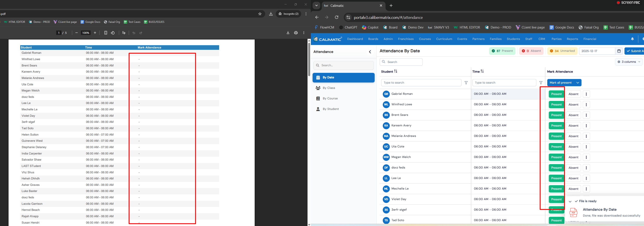The image size is (644, 226).
Task: Open the Reports menu in top navigation
Action: coord(572,39)
